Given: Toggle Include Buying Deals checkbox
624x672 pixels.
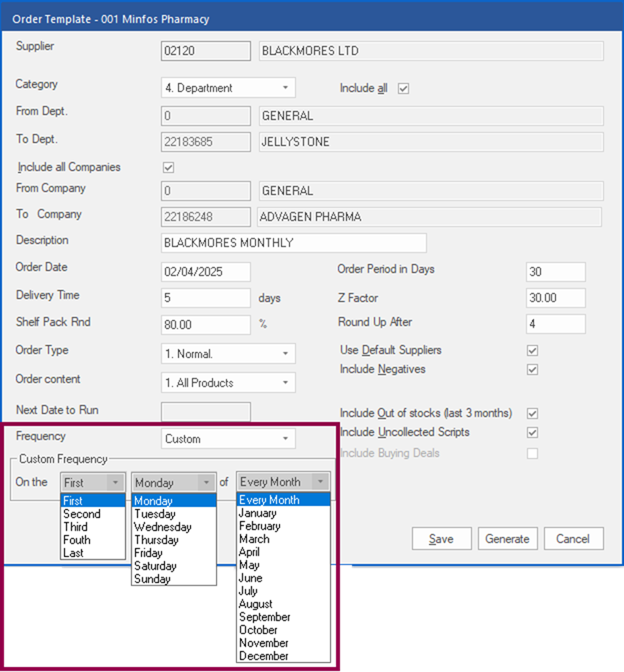Looking at the screenshot, I should [x=532, y=453].
